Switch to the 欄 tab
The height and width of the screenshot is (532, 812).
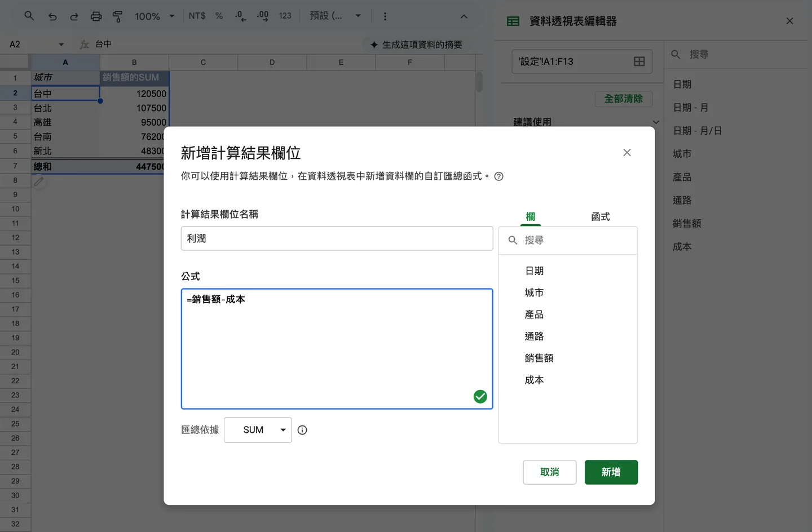point(531,217)
